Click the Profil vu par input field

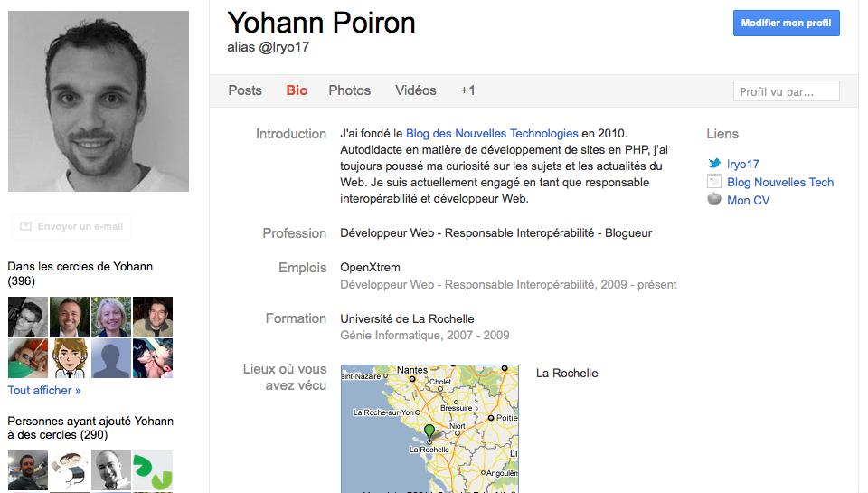(786, 91)
